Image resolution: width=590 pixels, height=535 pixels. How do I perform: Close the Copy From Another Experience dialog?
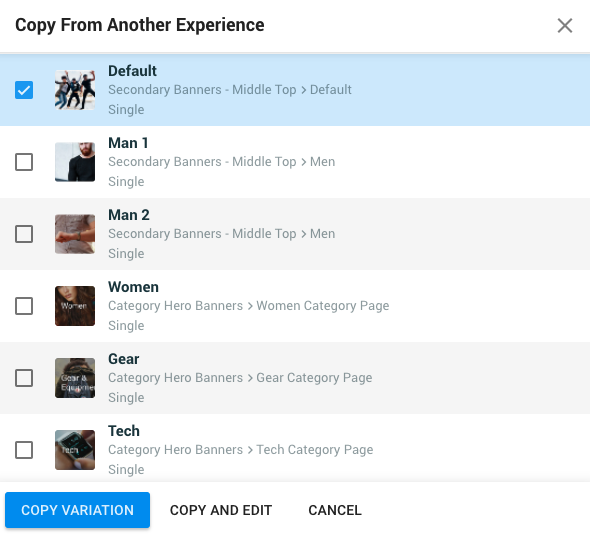[564, 26]
